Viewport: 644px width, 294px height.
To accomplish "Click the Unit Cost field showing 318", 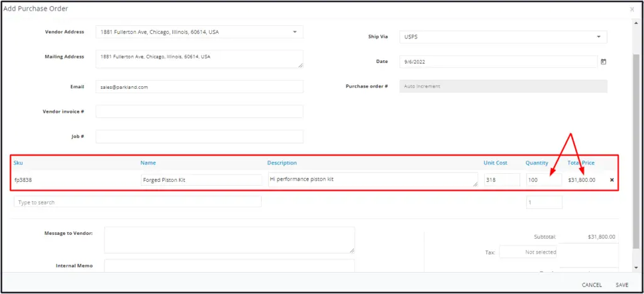I will tap(502, 179).
